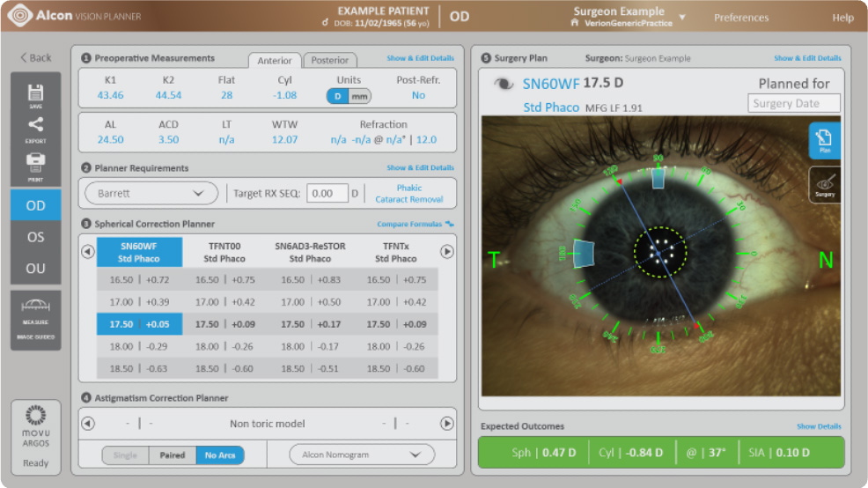Switch to Surgery view icon
Image resolution: width=868 pixels, height=488 pixels.
point(824,185)
